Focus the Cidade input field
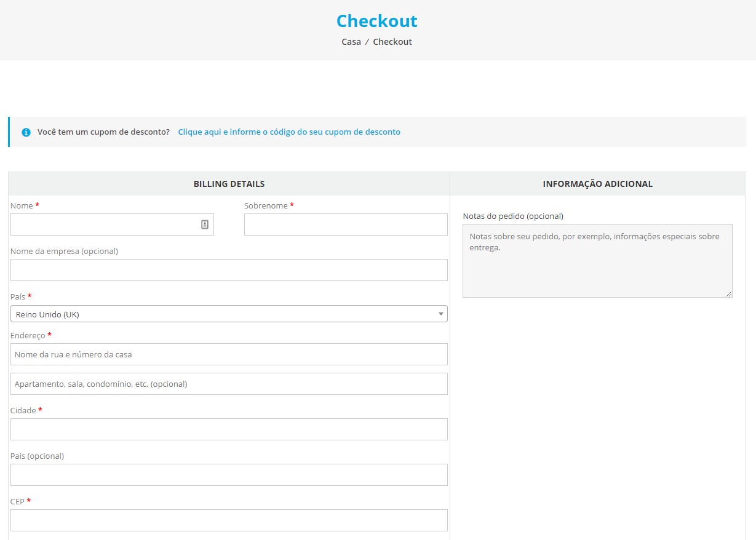 229,429
